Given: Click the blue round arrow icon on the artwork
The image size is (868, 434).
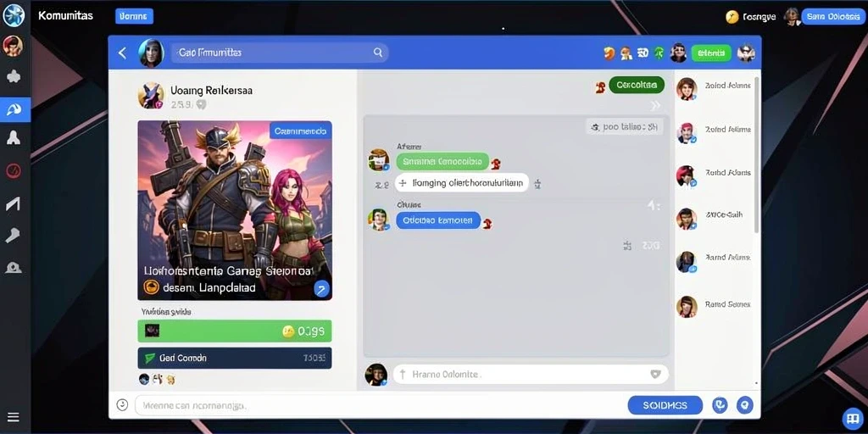Looking at the screenshot, I should coord(321,288).
